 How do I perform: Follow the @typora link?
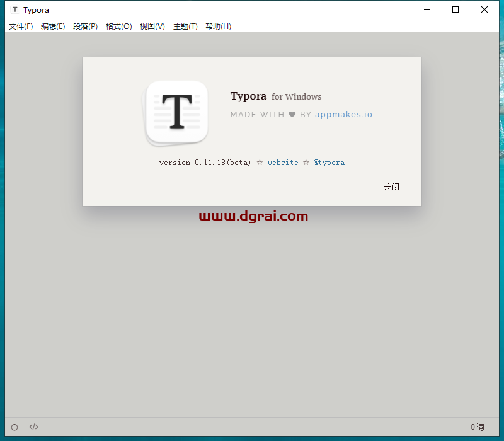[329, 162]
